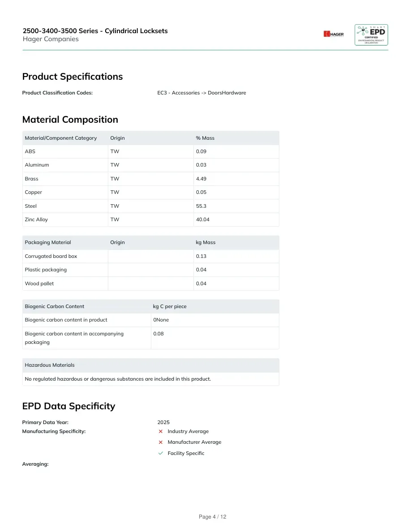This screenshot has width=411, height=532.
Task: Select the Industry Average option label
Action: pyautogui.click(x=188, y=431)
